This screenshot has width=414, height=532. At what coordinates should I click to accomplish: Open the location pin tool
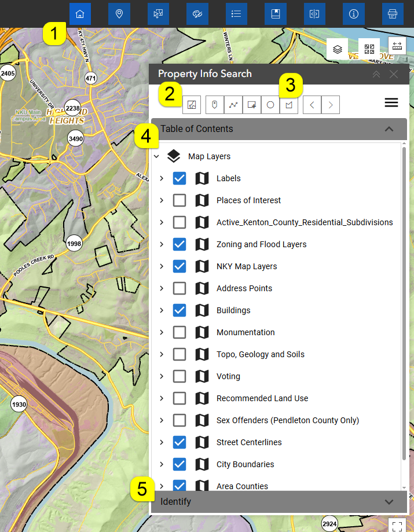[119, 14]
